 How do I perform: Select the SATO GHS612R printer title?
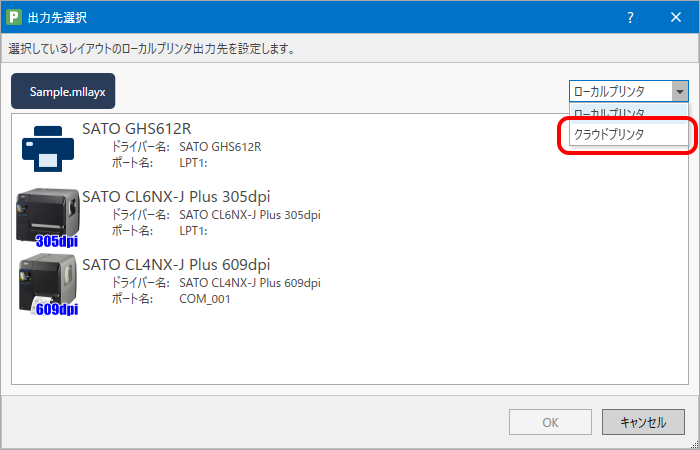[x=137, y=129]
